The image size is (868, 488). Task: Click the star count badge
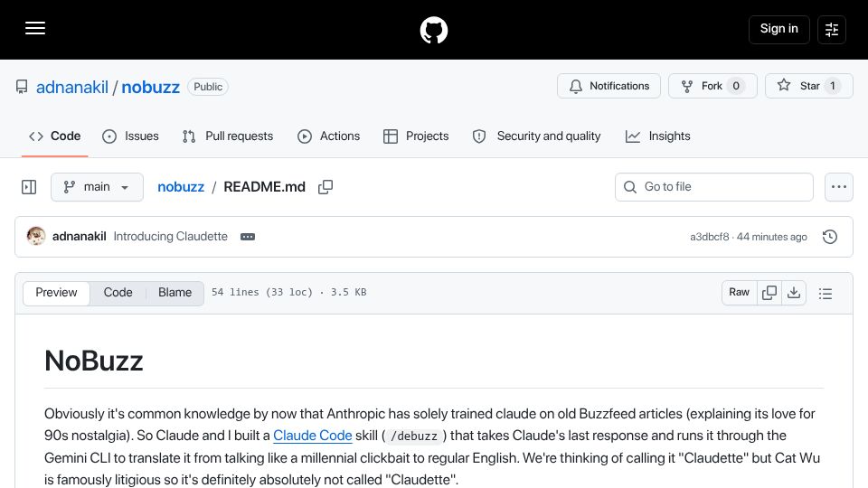(x=832, y=86)
